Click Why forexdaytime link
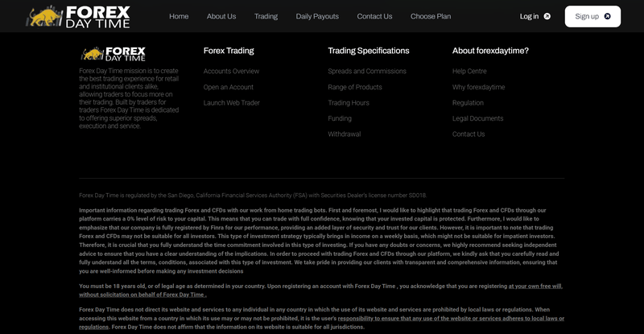Screen dimensions: 644x334 [x=478, y=87]
